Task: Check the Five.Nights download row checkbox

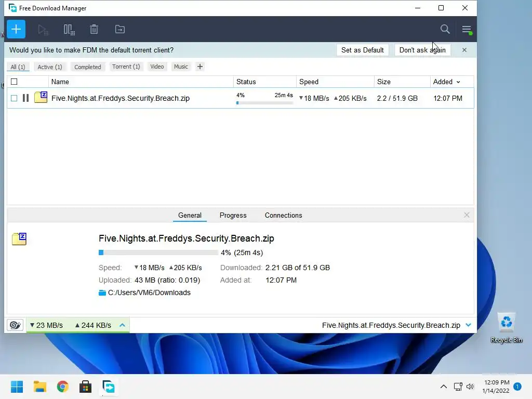Action: pyautogui.click(x=14, y=98)
